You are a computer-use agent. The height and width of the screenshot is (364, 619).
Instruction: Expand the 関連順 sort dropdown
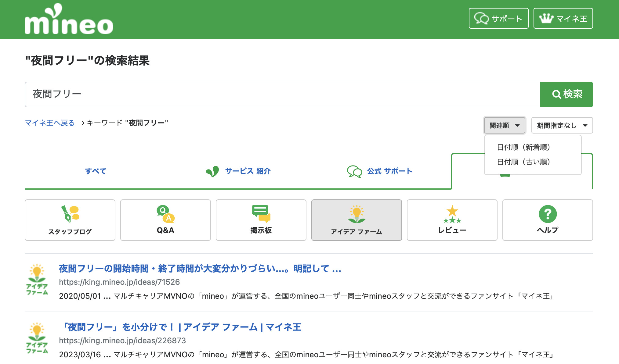[x=504, y=125]
